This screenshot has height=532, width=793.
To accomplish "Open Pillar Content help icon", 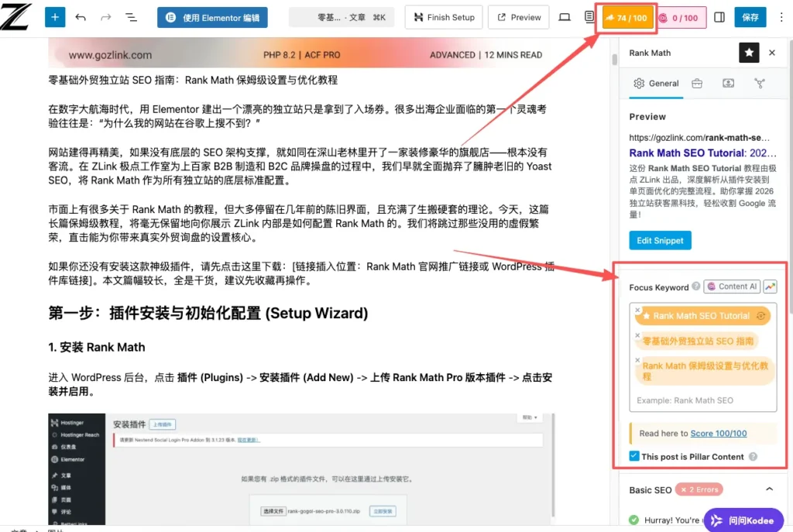I will click(753, 457).
